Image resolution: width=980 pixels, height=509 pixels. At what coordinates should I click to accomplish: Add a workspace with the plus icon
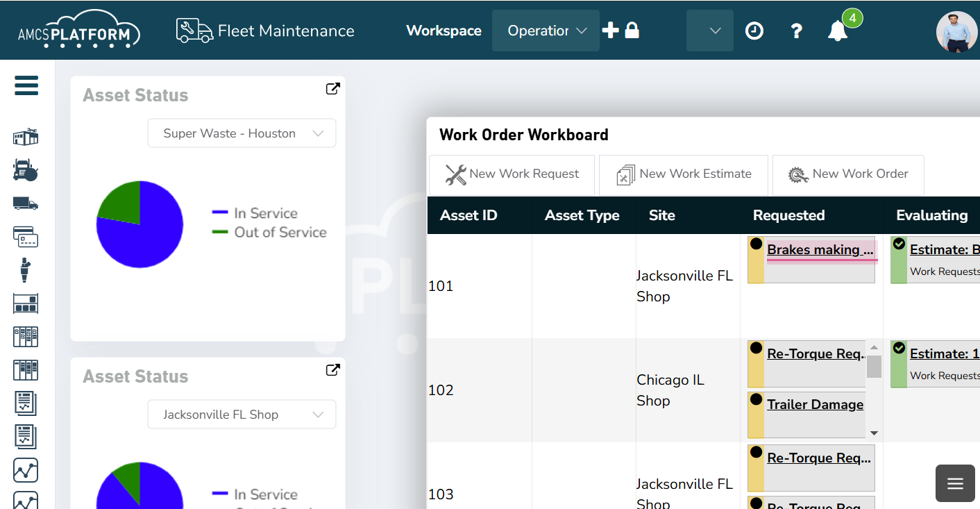coord(609,30)
